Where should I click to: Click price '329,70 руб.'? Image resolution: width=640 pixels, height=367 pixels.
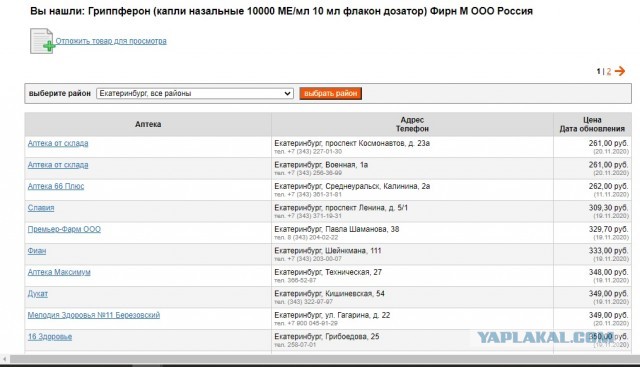[x=608, y=229]
